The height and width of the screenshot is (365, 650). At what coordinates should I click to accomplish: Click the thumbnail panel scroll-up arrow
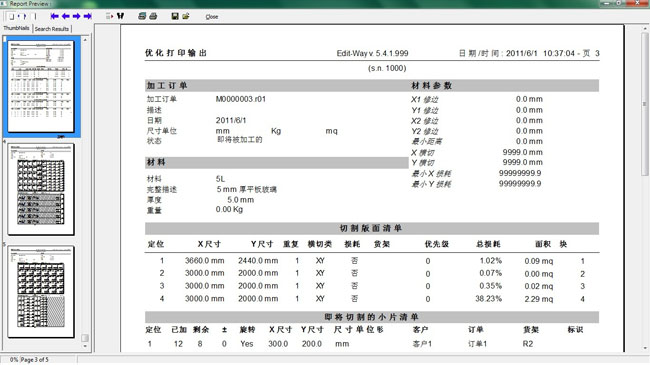[85, 40]
